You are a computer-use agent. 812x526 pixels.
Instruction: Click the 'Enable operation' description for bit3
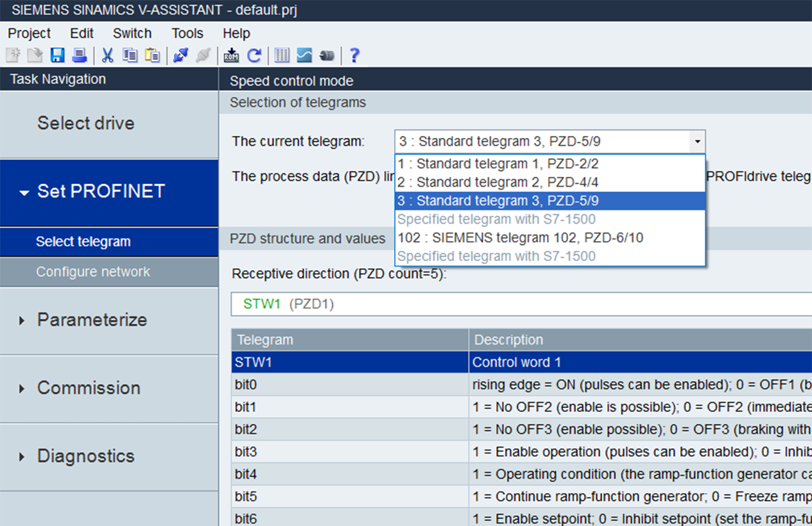[x=641, y=452]
